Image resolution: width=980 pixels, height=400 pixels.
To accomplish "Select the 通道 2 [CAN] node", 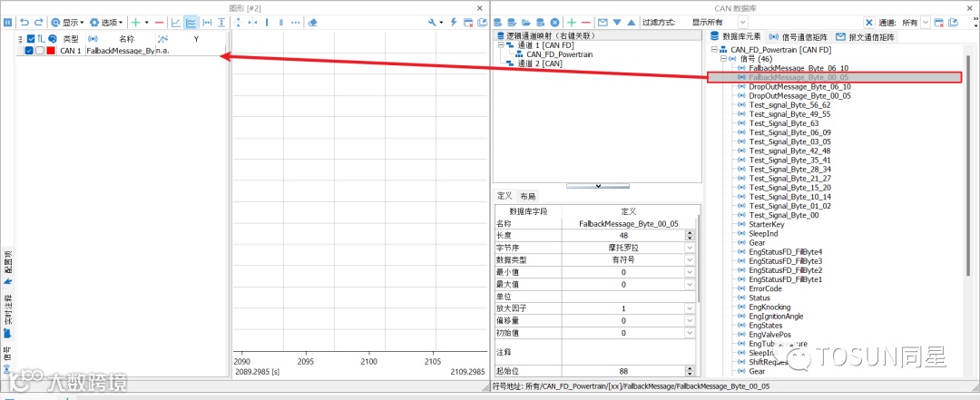I will 539,63.
